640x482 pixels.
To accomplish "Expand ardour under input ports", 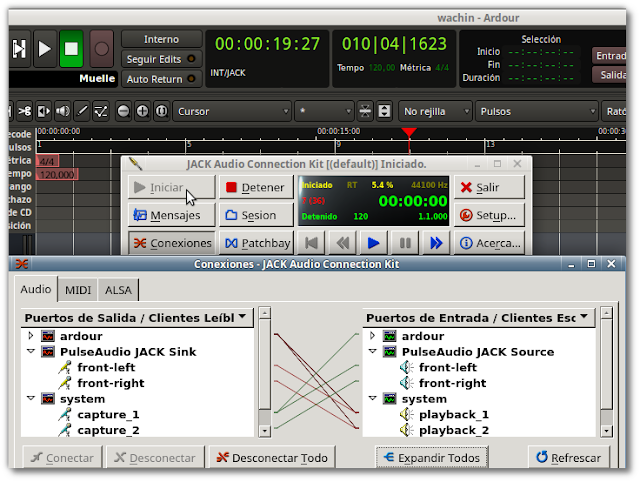I will [372, 336].
